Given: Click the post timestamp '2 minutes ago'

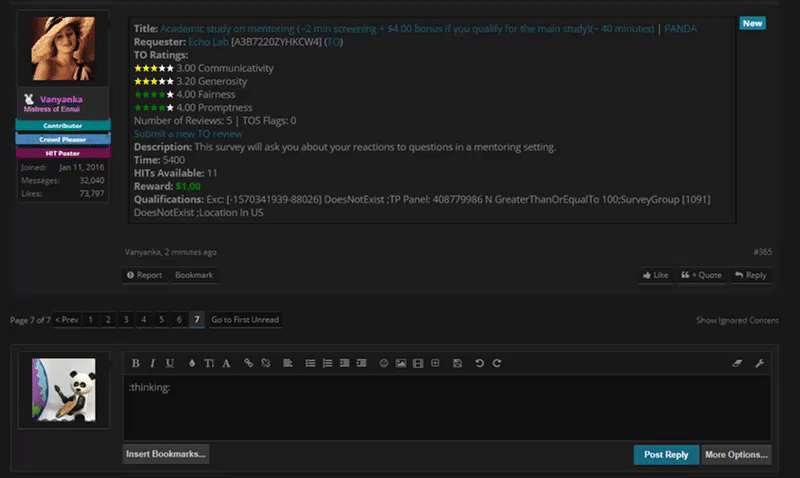Looking at the screenshot, I should click(190, 252).
